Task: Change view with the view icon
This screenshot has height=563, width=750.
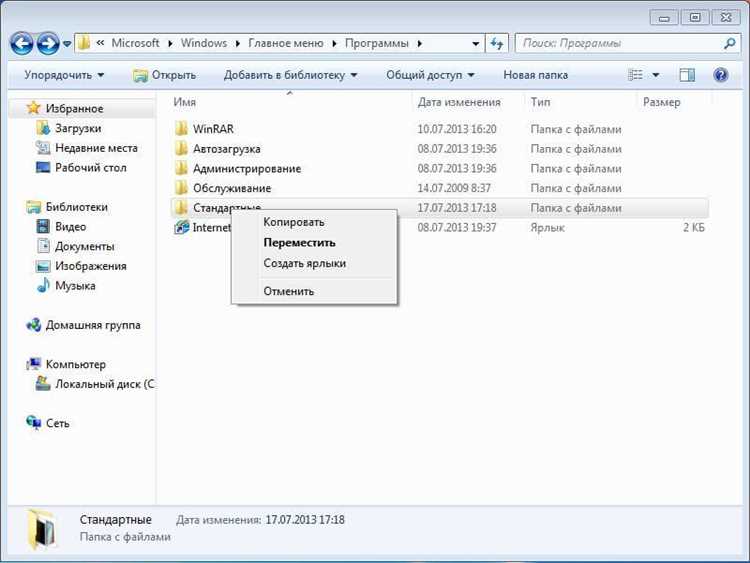Action: coord(635,75)
